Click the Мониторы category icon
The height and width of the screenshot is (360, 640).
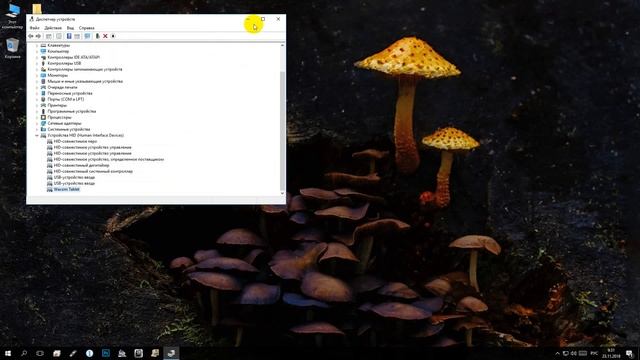43,75
